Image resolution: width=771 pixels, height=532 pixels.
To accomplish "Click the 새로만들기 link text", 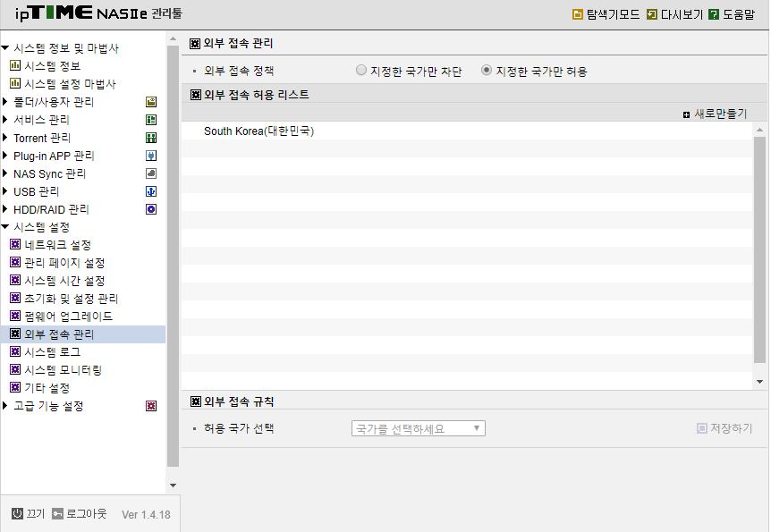I will click(x=720, y=114).
